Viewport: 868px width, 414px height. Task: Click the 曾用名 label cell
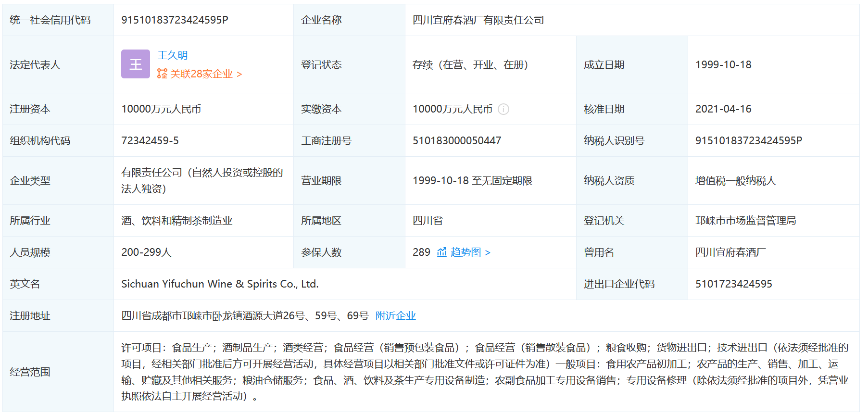coord(632,252)
